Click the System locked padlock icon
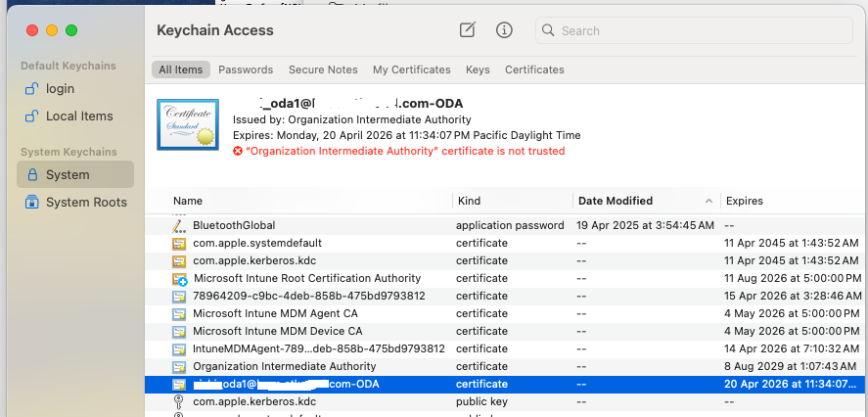 coord(32,175)
